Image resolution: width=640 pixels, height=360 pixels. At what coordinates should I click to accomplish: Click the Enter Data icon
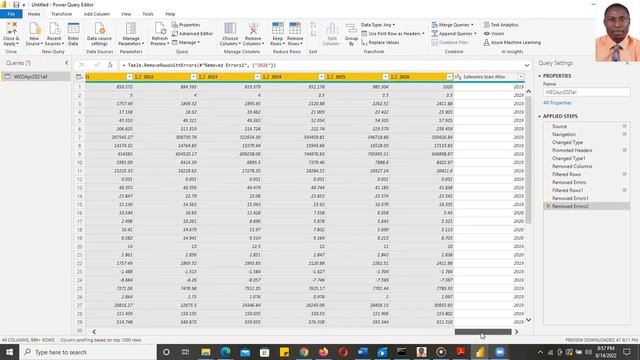coord(73,33)
